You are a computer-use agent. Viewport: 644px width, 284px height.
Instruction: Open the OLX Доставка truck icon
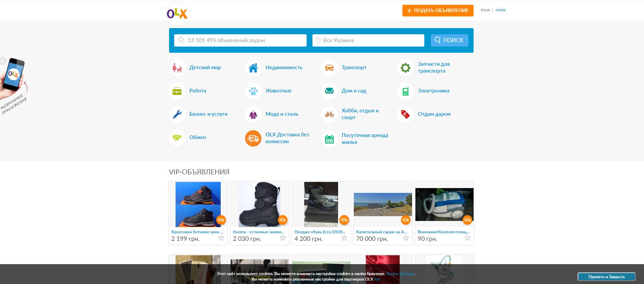pyautogui.click(x=253, y=138)
